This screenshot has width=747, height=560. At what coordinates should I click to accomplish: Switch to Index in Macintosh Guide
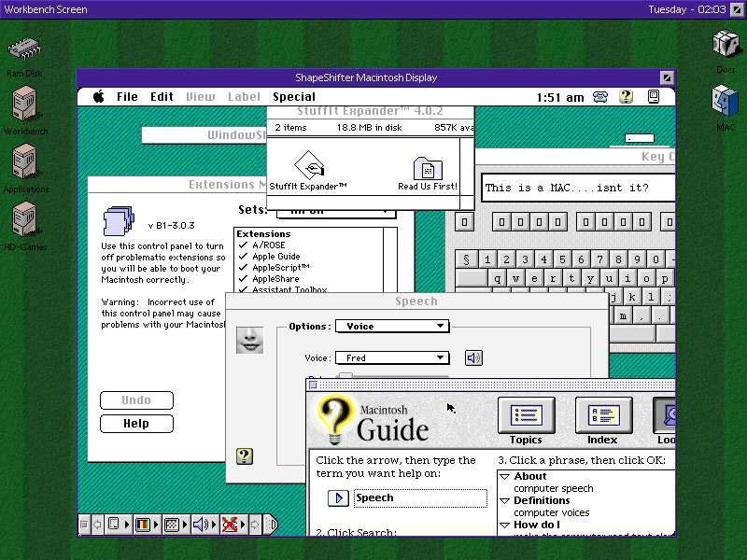coord(602,416)
